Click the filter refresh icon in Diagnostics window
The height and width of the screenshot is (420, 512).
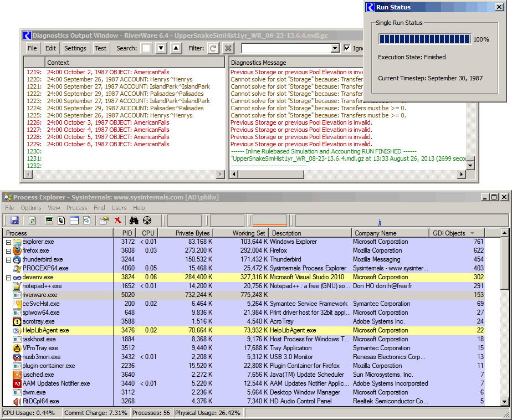[x=213, y=48]
